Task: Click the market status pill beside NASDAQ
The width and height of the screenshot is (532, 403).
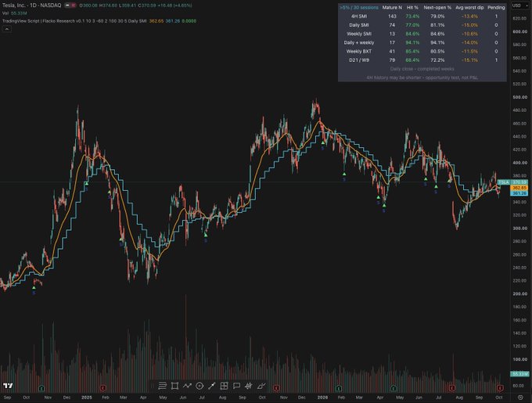Action: pyautogui.click(x=70, y=5)
